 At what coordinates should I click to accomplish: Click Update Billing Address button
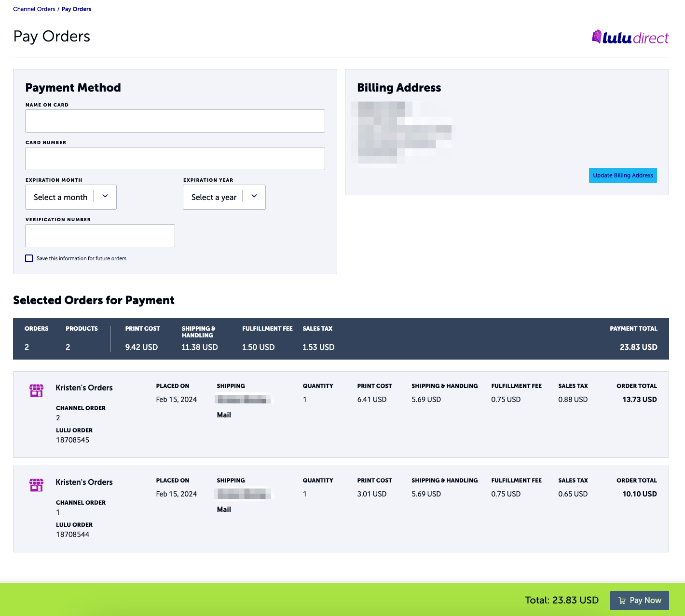623,175
